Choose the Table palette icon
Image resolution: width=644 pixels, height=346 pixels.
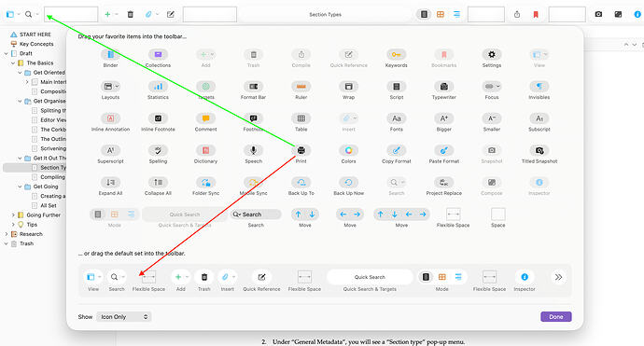[301, 118]
